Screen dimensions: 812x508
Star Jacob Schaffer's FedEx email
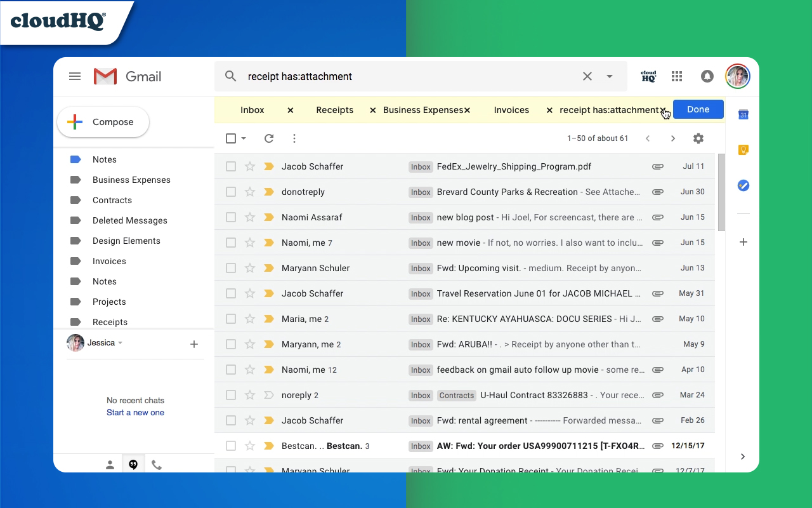coord(250,166)
